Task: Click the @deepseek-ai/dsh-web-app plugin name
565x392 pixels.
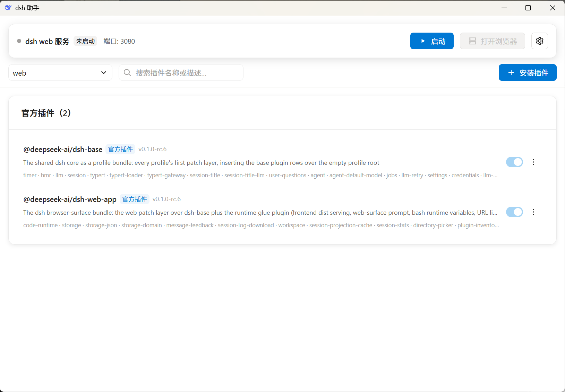Action: coord(70,199)
